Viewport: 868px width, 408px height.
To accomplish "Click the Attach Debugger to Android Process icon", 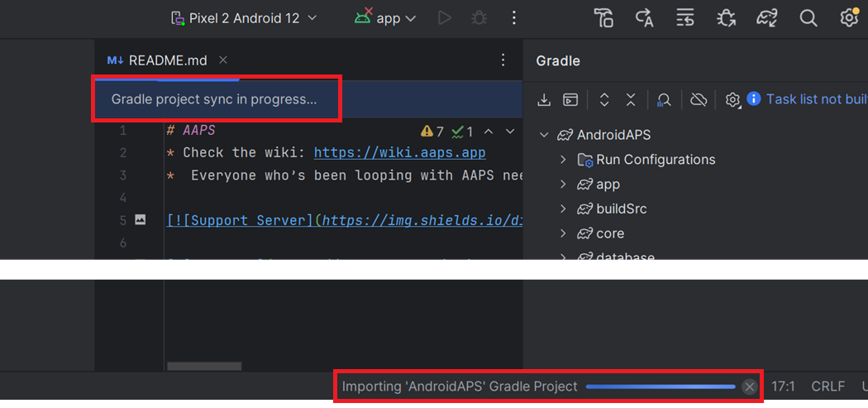I will pos(726,17).
